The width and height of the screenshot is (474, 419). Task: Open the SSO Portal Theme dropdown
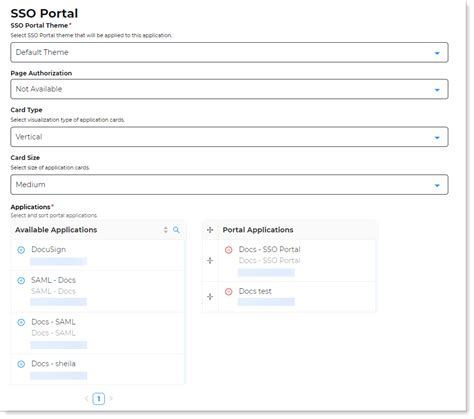point(229,52)
